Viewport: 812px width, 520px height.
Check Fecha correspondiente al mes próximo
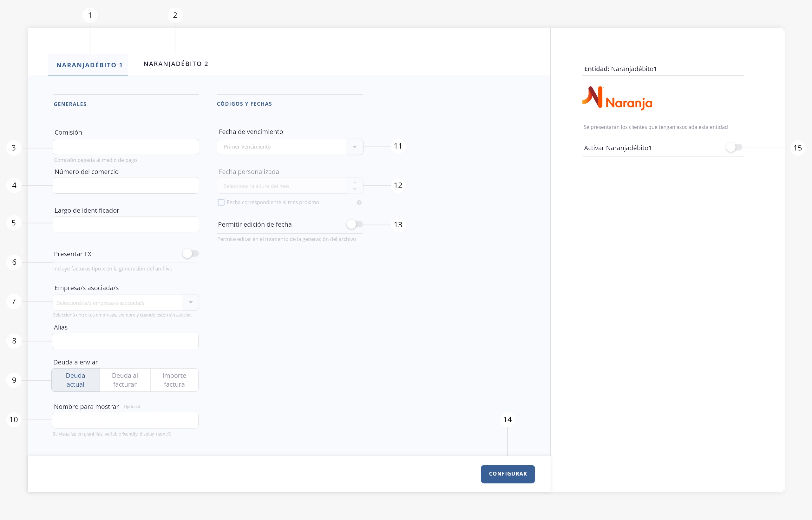click(x=221, y=202)
